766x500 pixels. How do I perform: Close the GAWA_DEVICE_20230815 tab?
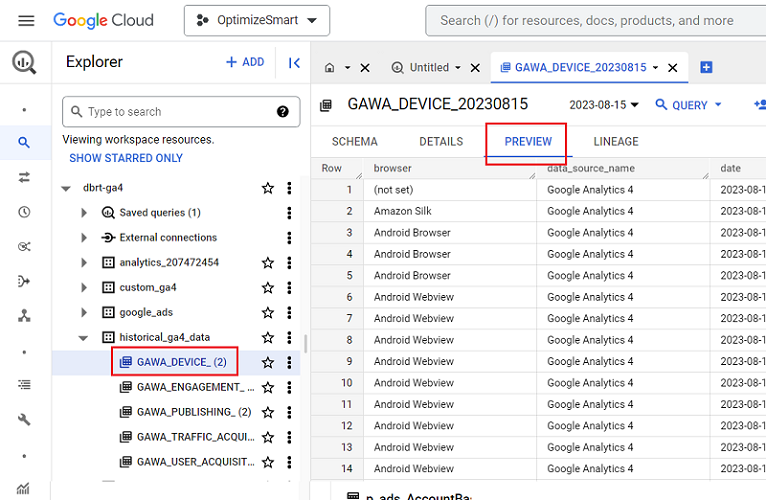point(673,68)
